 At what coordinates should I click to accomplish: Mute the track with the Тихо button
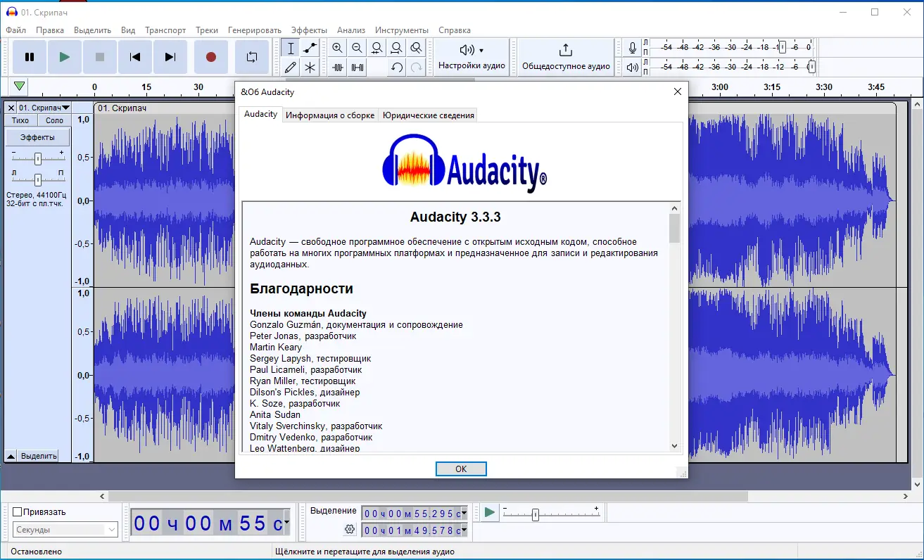[x=20, y=120]
